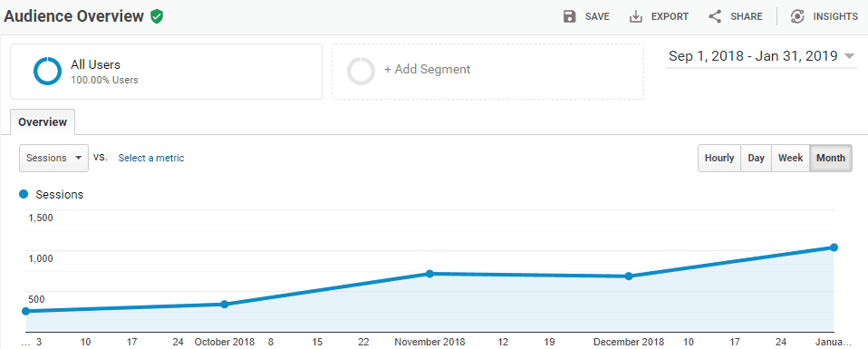Click the grey Add Segment circle icon
This screenshot has height=349, width=868.
pyautogui.click(x=361, y=72)
